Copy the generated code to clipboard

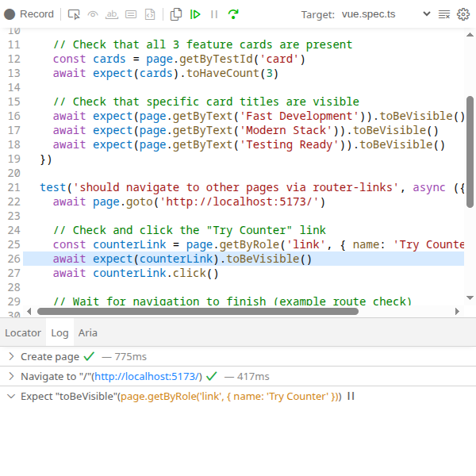(x=176, y=14)
